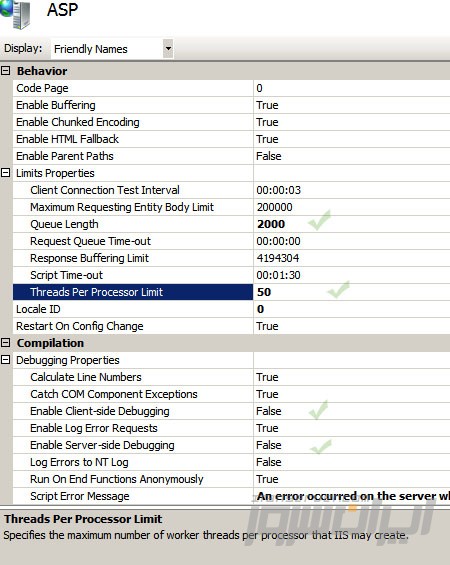Image resolution: width=450 pixels, height=565 pixels.
Task: Click the ASP server icon in header
Action: coord(15,14)
